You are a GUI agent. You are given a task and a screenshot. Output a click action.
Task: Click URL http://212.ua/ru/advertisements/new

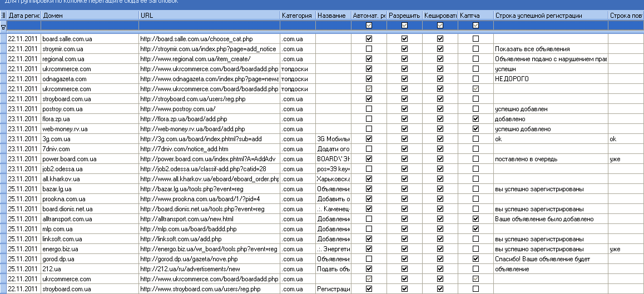tap(210, 269)
